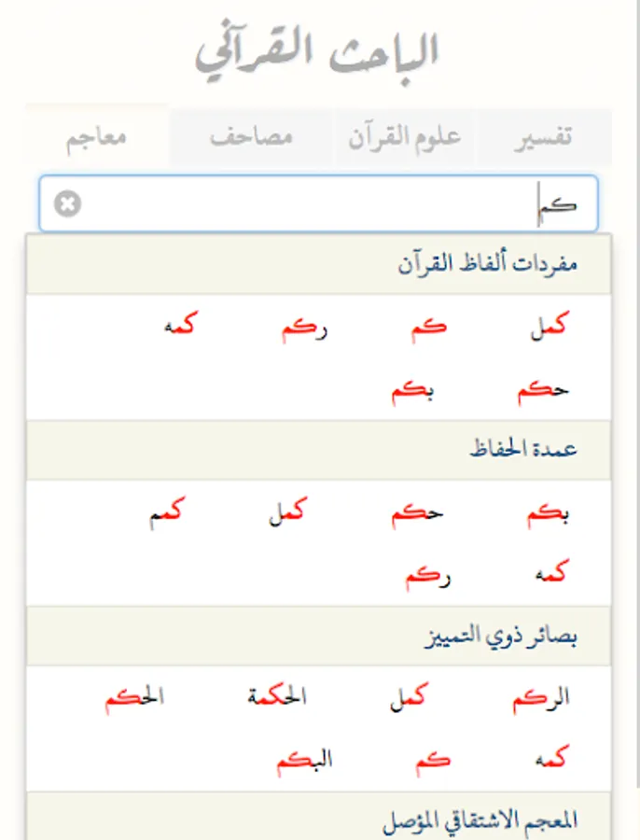
Task: Select the مصاحف tab
Action: pos(251,138)
